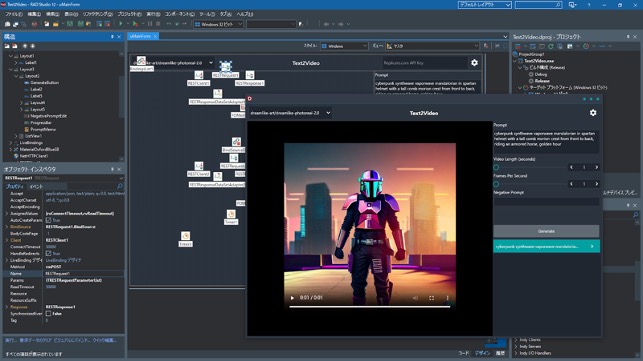Screen dimensions: 643x361
Task: Play the generated video in player
Action: [292, 298]
